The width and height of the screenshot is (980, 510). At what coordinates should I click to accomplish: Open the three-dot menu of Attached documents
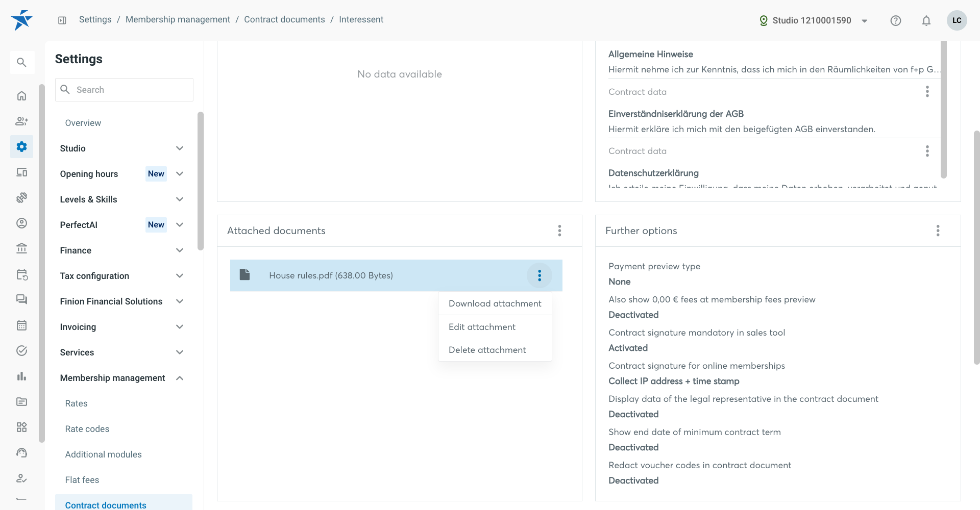(x=559, y=231)
